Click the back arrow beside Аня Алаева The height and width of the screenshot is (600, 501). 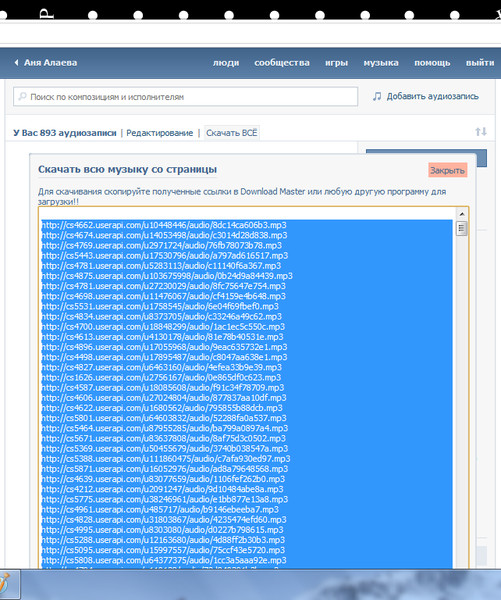point(16,62)
